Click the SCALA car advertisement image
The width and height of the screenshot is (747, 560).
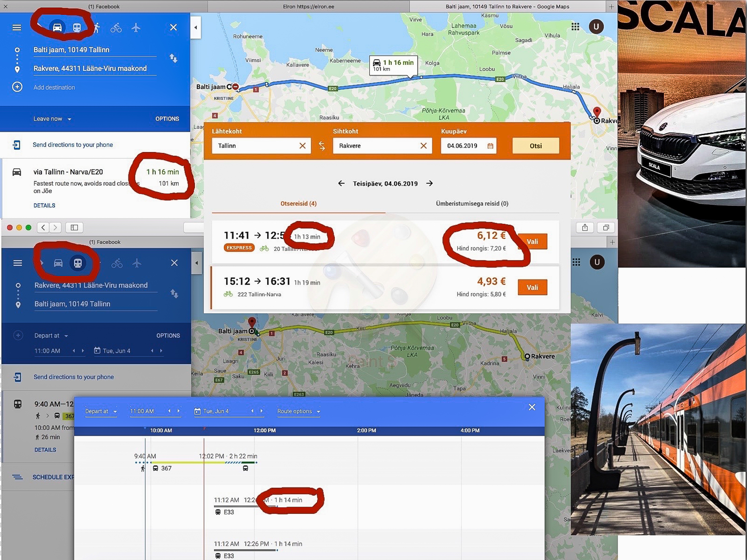point(682,134)
